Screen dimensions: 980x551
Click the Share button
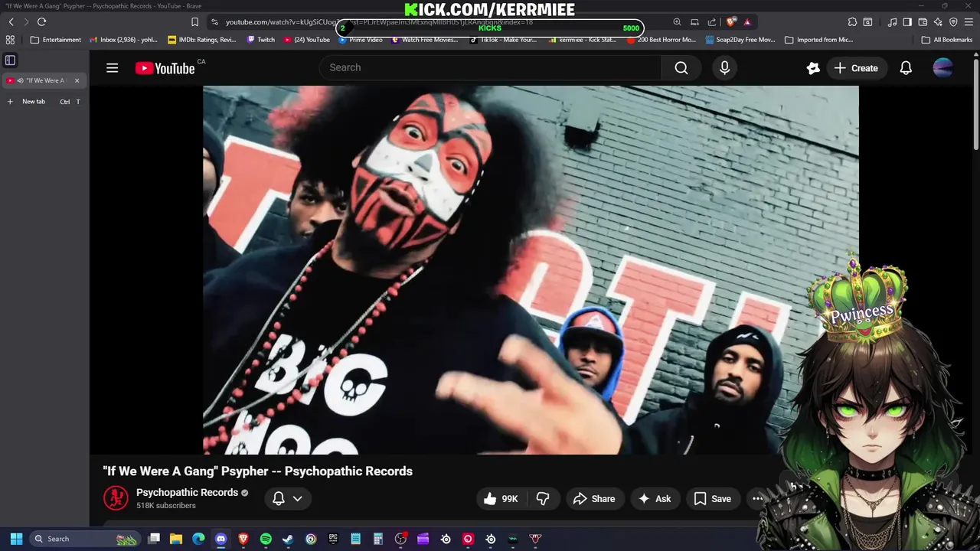tap(594, 499)
